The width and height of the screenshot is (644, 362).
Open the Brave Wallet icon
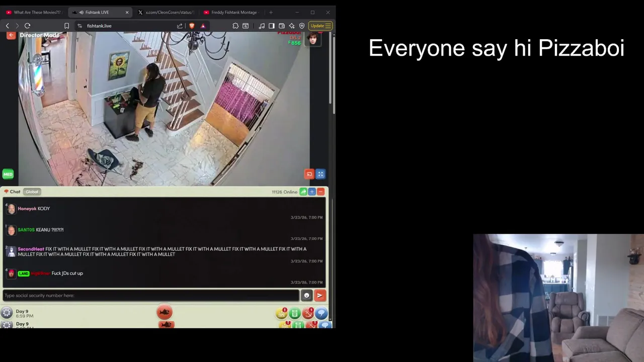pyautogui.click(x=282, y=26)
